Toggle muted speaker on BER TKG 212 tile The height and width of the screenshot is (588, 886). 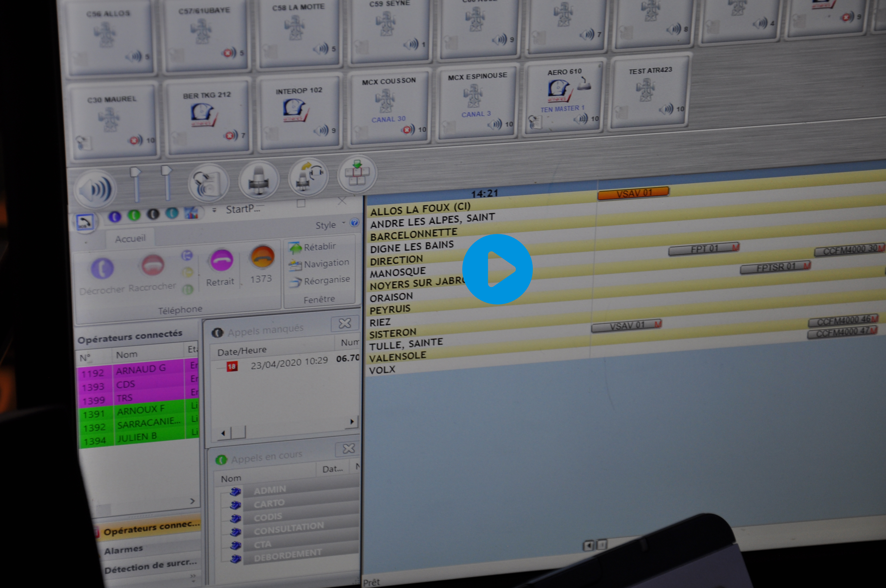pyautogui.click(x=230, y=135)
